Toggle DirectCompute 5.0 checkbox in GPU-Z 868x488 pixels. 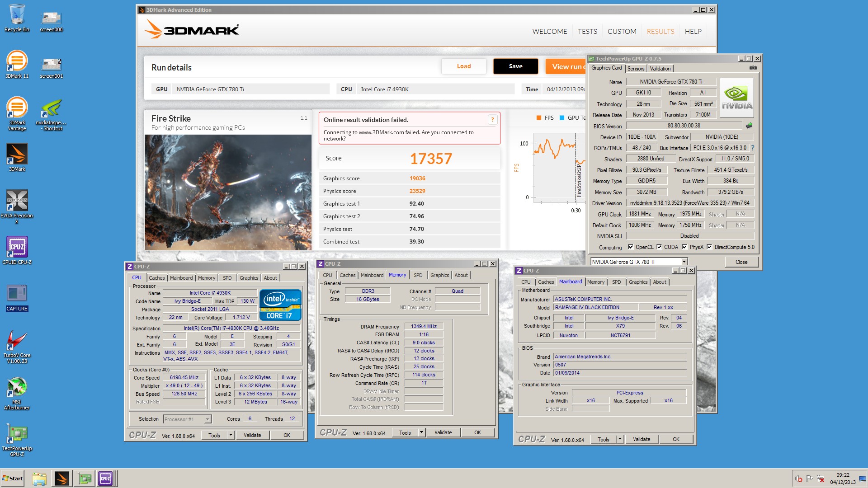[709, 247]
